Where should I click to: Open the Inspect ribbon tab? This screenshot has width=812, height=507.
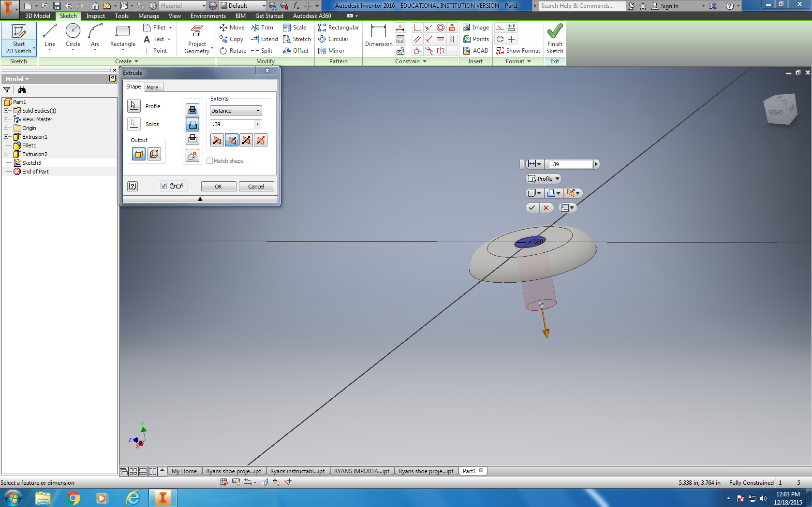pyautogui.click(x=95, y=16)
